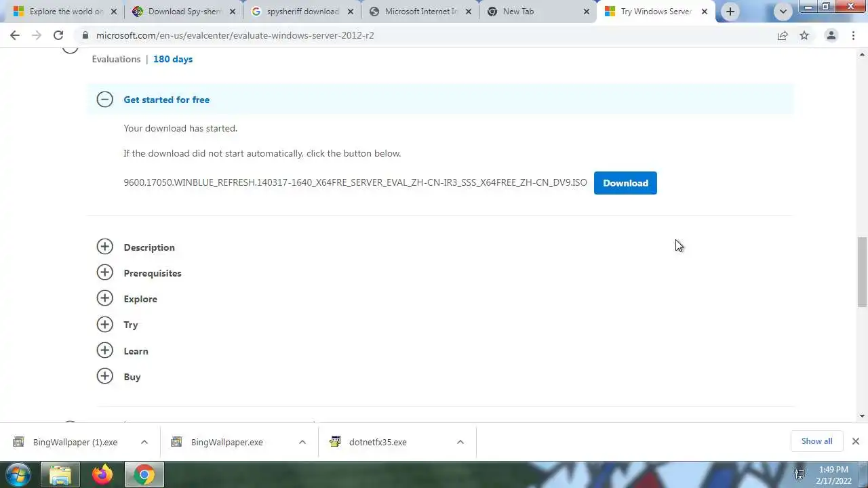The width and height of the screenshot is (868, 488).
Task: Close the Explore the world tab
Action: click(113, 12)
